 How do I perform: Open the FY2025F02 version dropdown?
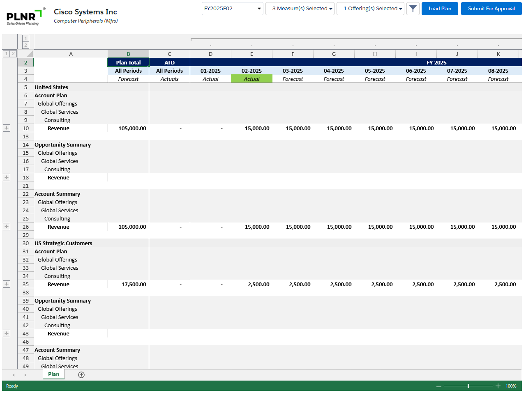point(233,9)
